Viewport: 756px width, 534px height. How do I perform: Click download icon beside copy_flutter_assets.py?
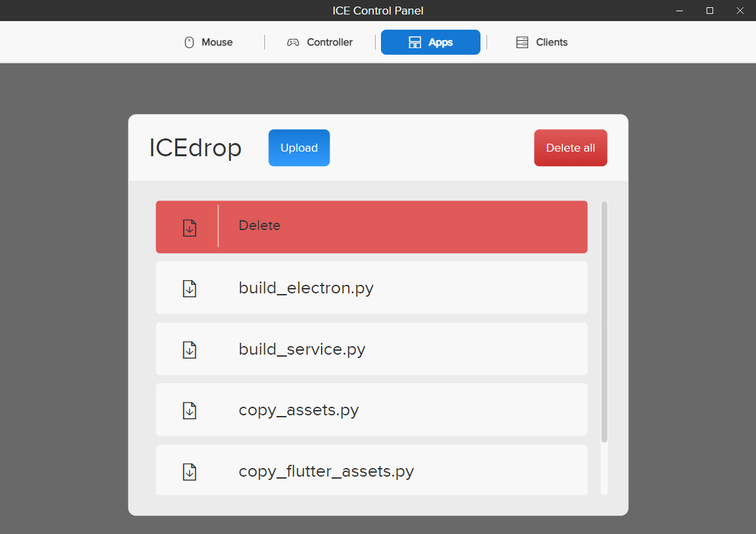click(x=189, y=471)
